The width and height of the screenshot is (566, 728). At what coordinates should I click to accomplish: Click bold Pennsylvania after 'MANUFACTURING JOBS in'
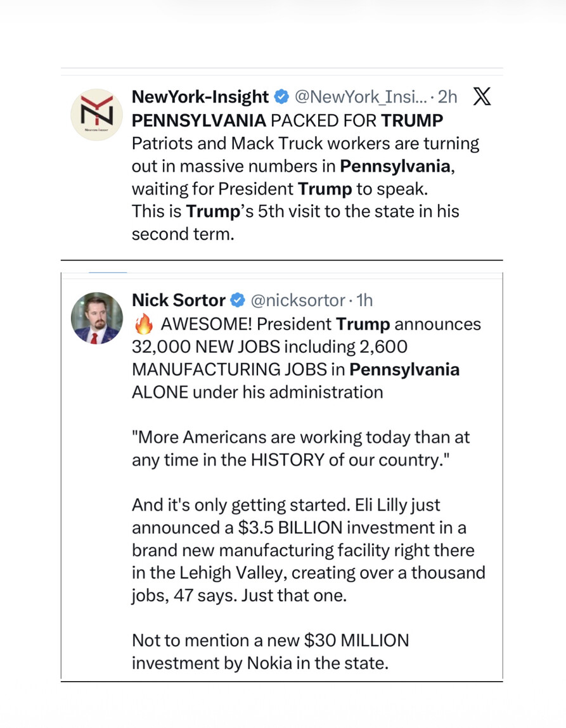404,369
